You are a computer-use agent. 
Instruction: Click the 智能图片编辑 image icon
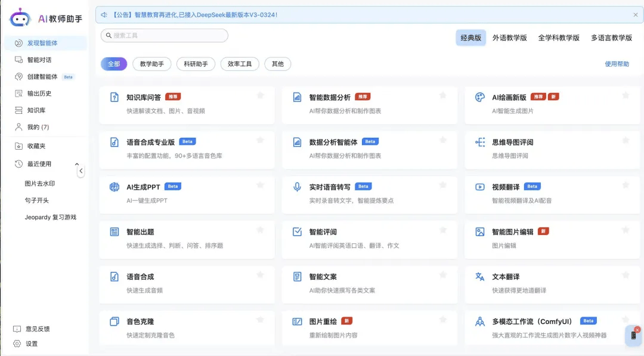pos(480,232)
